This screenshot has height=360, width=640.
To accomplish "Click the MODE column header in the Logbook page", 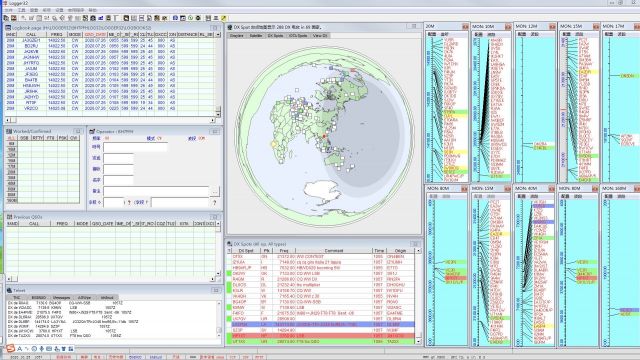I will pos(75,35).
